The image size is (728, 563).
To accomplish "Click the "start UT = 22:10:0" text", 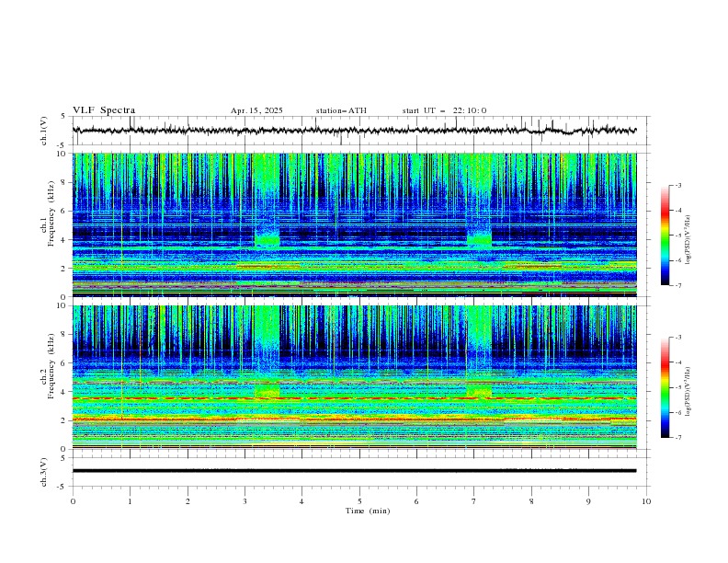I will [444, 110].
